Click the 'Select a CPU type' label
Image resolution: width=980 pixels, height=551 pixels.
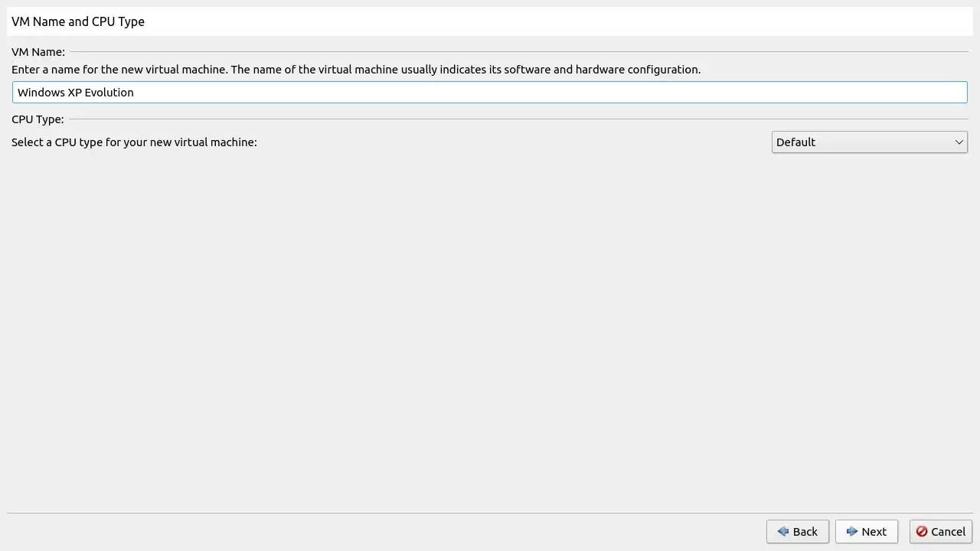coord(134,142)
